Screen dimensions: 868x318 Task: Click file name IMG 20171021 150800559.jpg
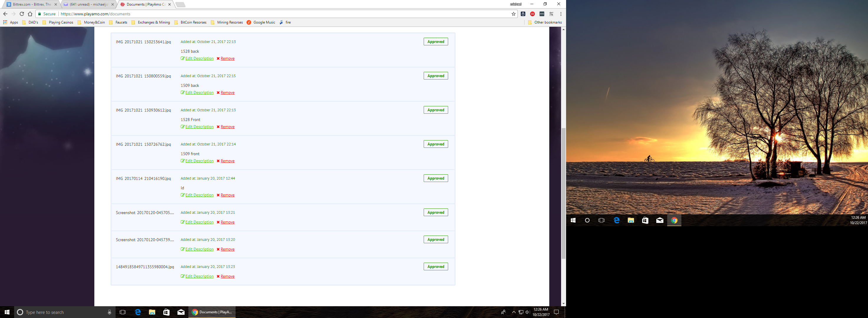[x=143, y=76]
